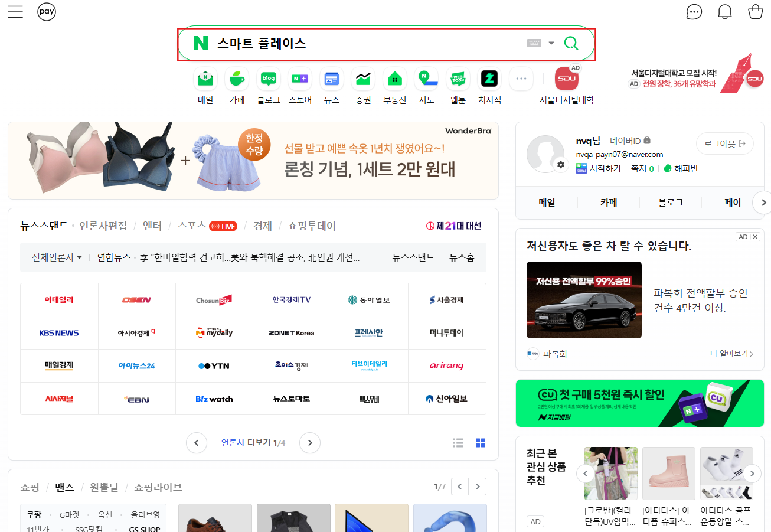The width and height of the screenshot is (771, 532).
Task: Expand more services with ellipsis icon
Action: 521,79
